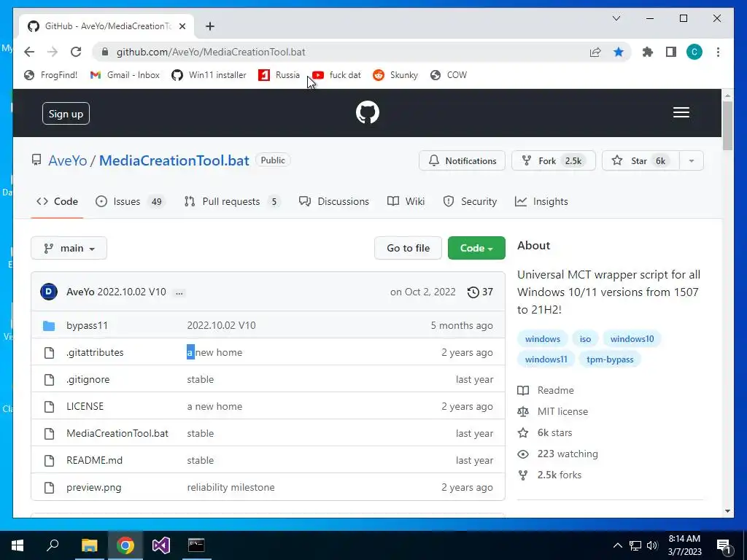Switch to the Insights tab
Image resolution: width=747 pixels, height=560 pixels.
542,201
